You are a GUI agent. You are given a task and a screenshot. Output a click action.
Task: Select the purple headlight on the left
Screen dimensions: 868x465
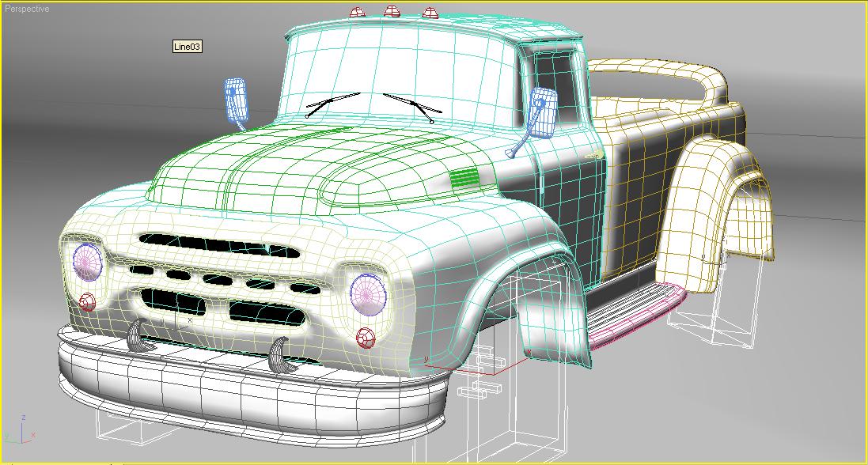[x=88, y=261]
